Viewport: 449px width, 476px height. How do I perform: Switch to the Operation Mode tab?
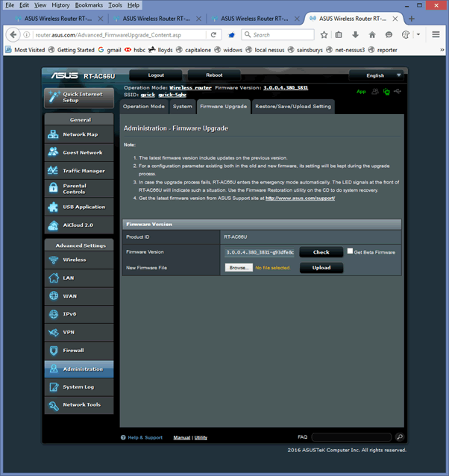pos(144,107)
